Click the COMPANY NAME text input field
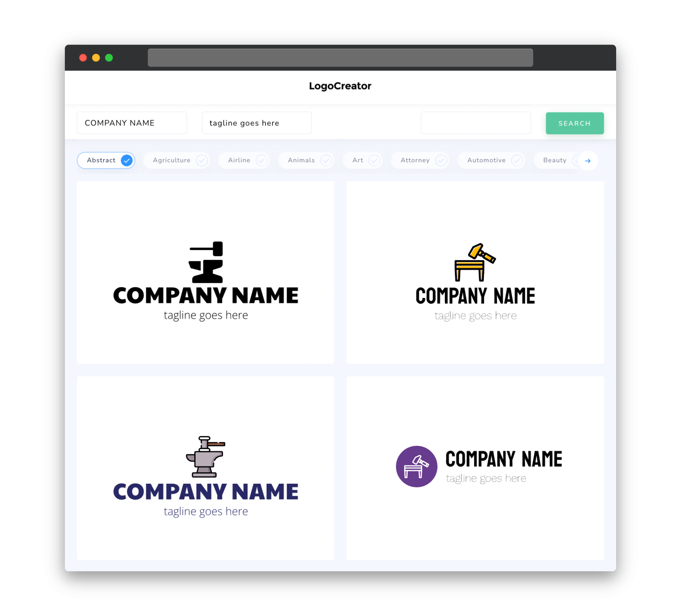Screen dimensions: 681x616 click(x=133, y=123)
